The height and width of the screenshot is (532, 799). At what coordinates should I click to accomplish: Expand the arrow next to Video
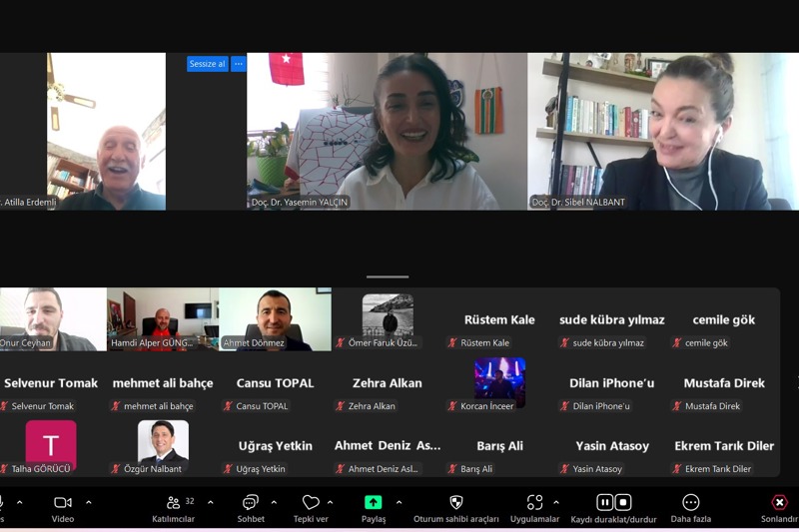[89, 502]
